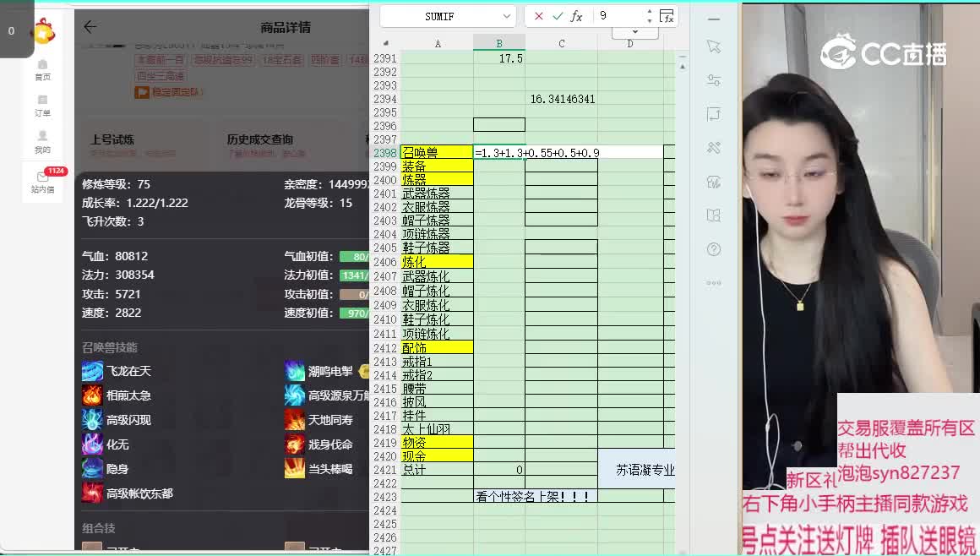Click the select-all corner of spreadsheet
The height and width of the screenshot is (556, 980).
386,44
